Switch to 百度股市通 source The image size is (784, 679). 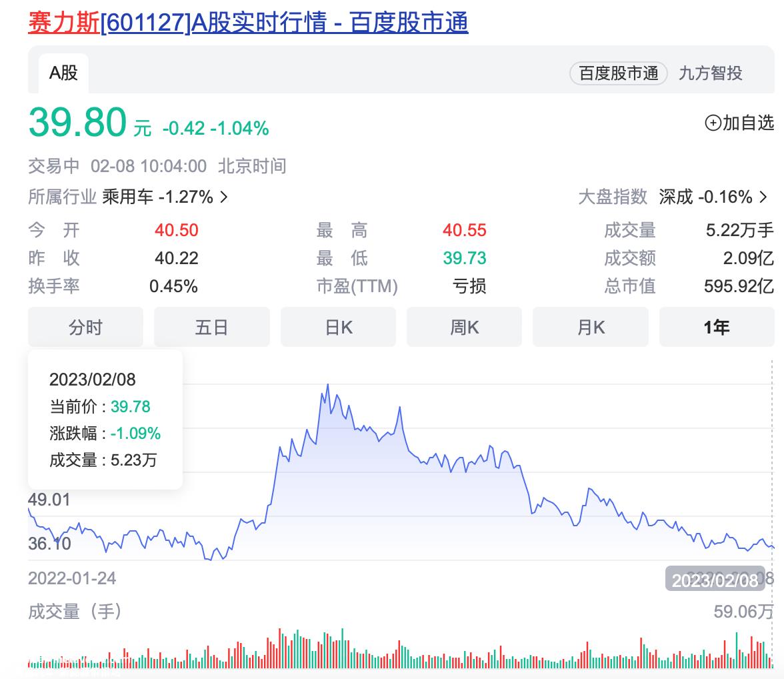619,73
